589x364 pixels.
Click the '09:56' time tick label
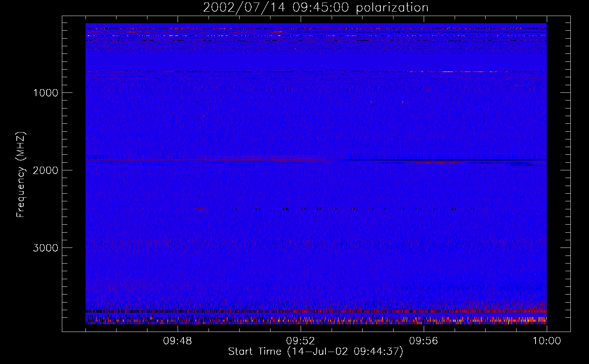click(423, 341)
